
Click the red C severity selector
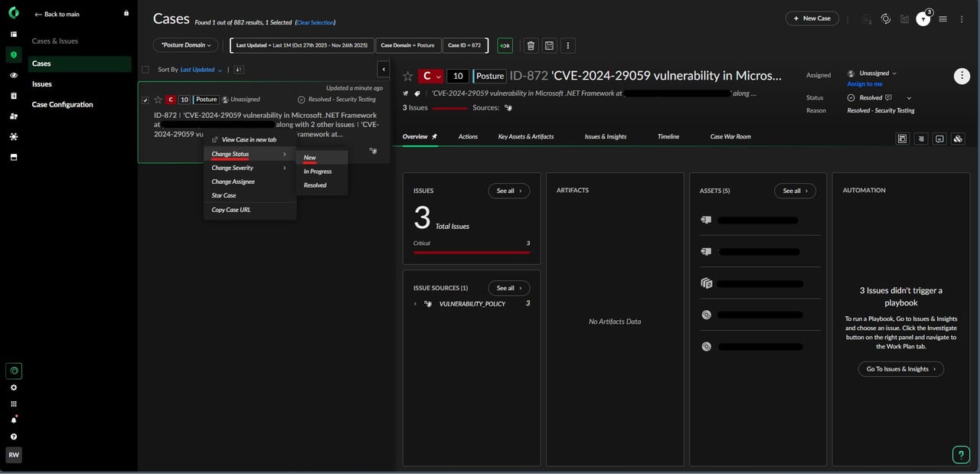[x=430, y=76]
